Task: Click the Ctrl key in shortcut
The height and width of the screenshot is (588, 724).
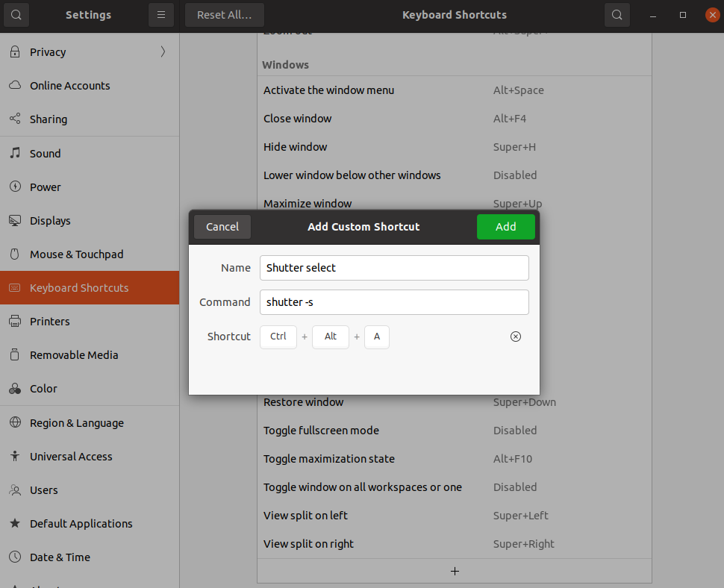Action: pyautogui.click(x=278, y=337)
